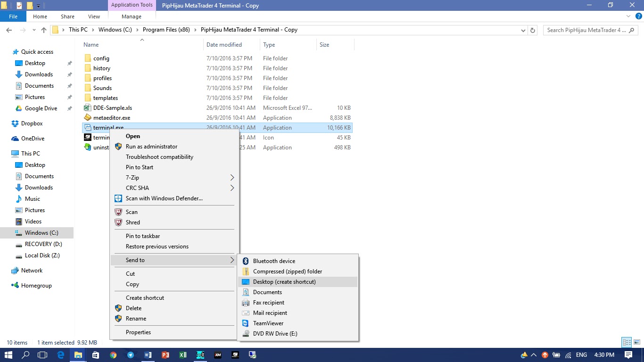The width and height of the screenshot is (644, 362).
Task: Click the zipped folder icon in submenu
Action: pos(245,271)
